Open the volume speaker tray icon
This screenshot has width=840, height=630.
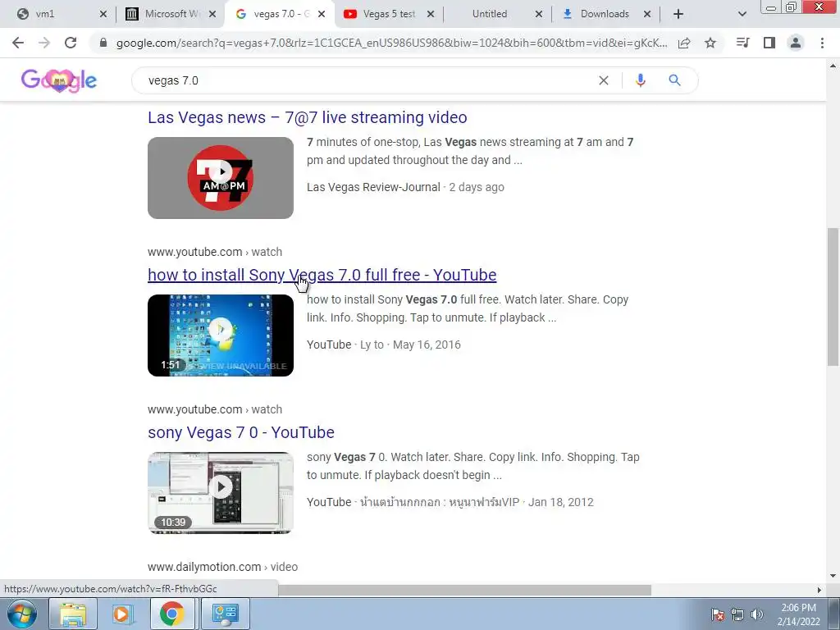(x=757, y=614)
